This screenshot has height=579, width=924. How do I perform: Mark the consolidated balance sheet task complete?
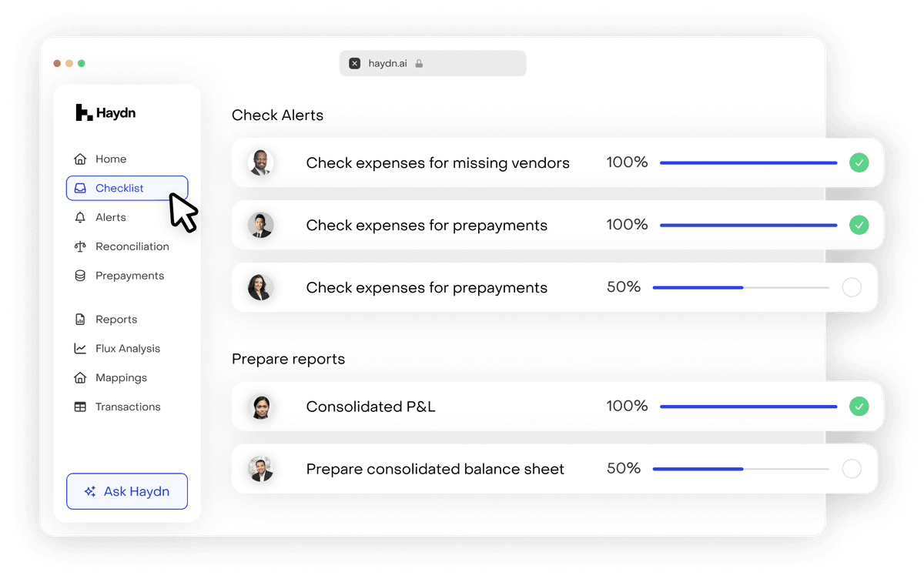coord(852,469)
